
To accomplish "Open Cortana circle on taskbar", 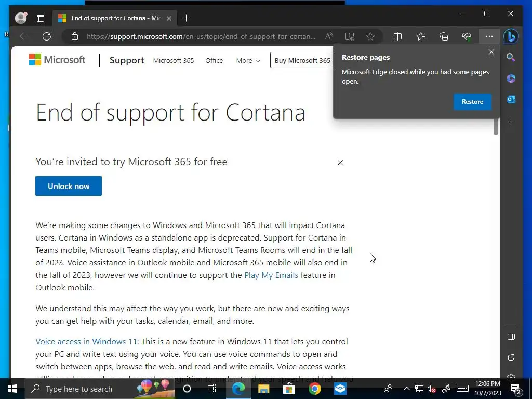I will (187, 389).
